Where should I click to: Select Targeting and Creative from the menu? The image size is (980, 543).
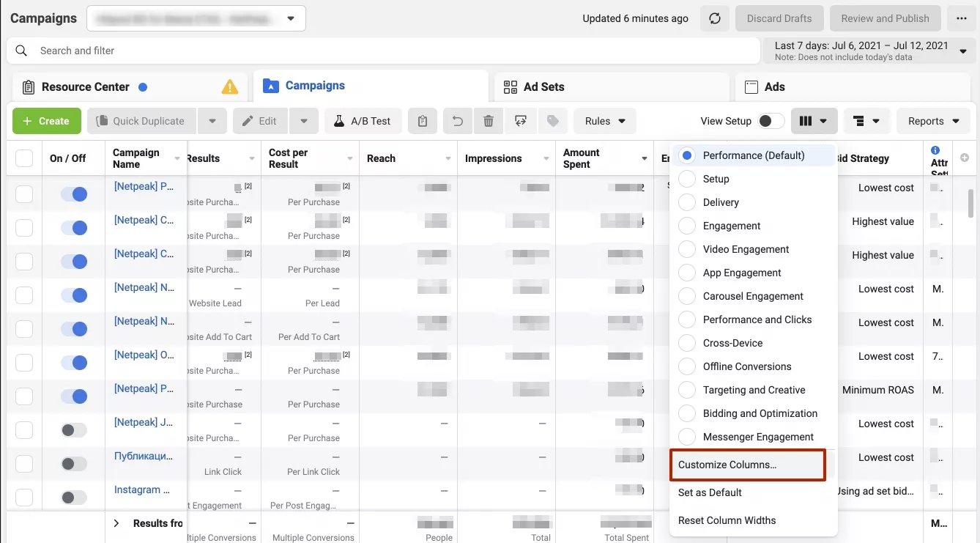[754, 390]
